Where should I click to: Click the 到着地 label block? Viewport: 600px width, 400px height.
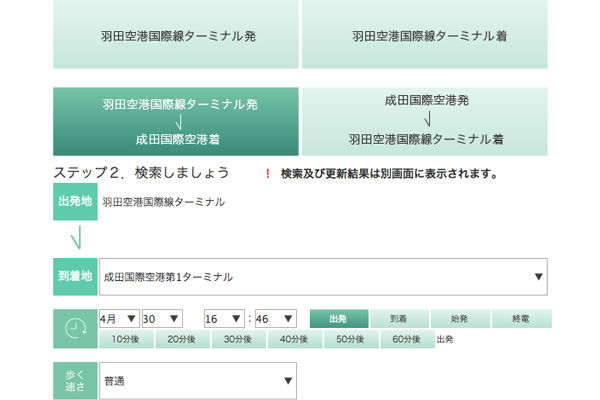(75, 277)
